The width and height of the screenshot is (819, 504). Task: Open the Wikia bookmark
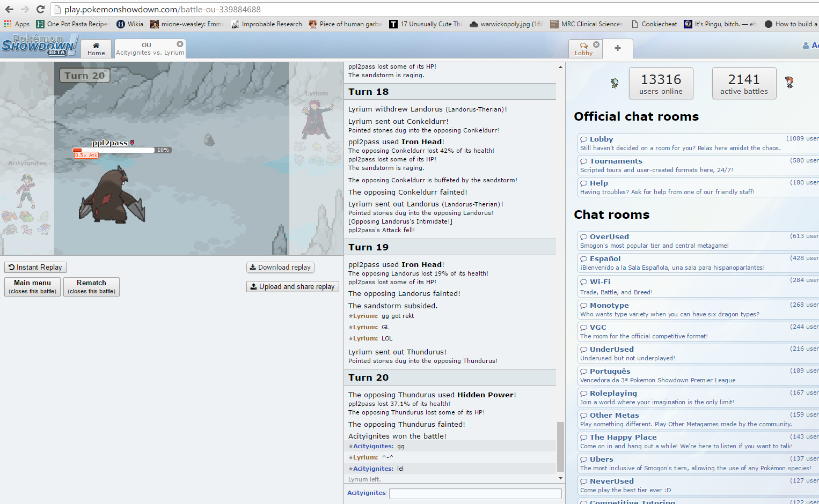[x=130, y=24]
